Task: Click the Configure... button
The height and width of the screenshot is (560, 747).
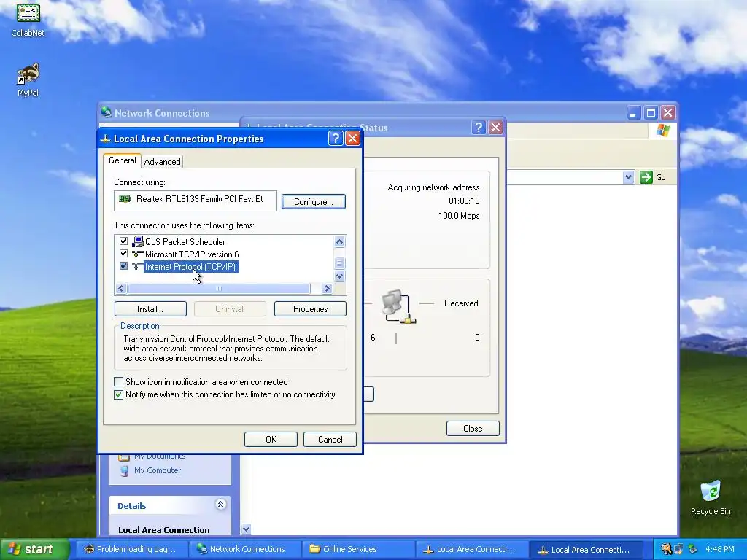Action: pos(314,202)
